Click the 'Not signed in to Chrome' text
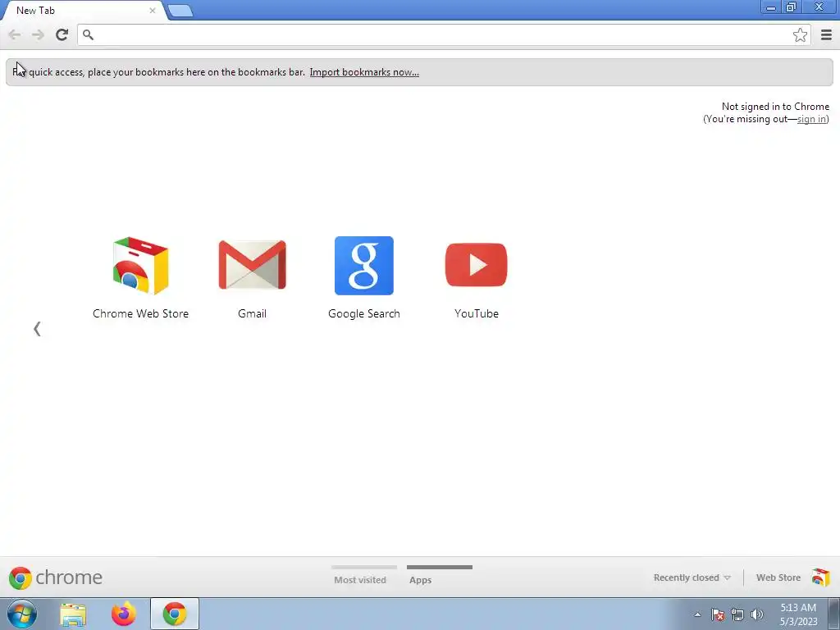840x630 pixels. pyautogui.click(x=775, y=106)
